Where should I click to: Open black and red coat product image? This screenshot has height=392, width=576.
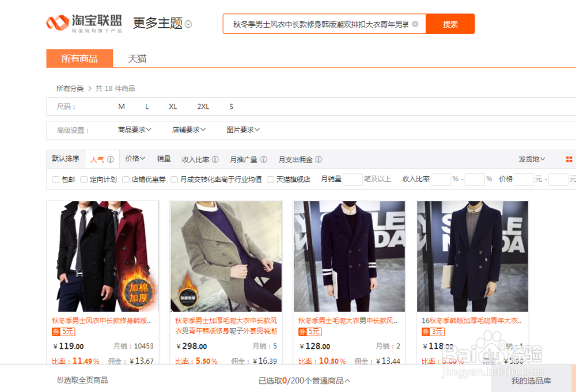pos(103,256)
